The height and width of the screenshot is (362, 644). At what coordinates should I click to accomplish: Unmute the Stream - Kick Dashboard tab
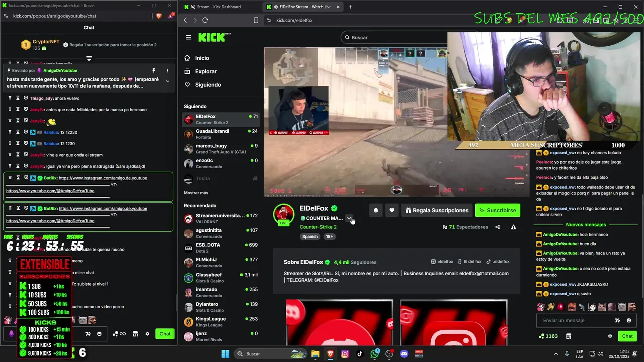192,7
